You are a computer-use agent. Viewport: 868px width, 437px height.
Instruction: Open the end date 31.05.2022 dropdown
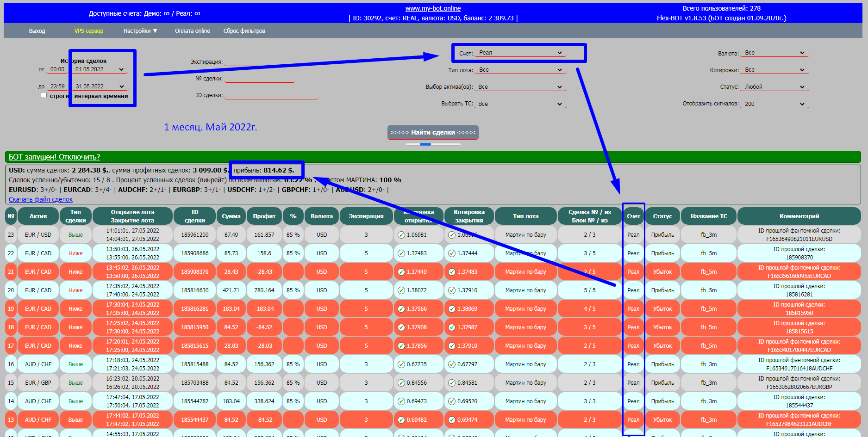100,86
